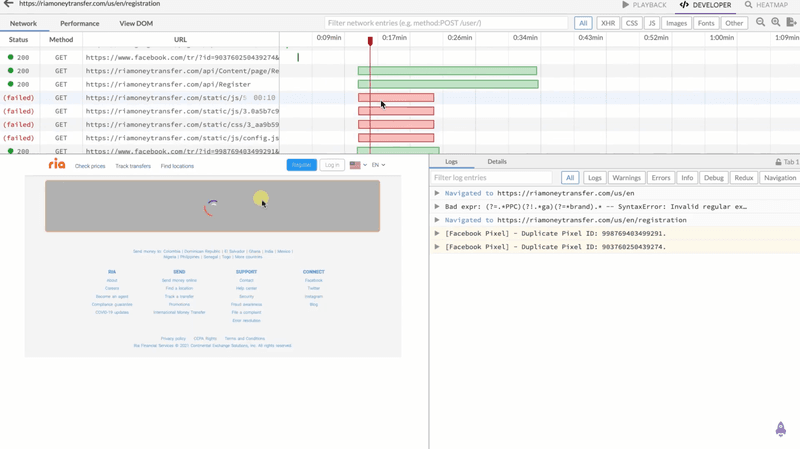Switch to HEATMAP mode
The height and width of the screenshot is (449, 800).
pyautogui.click(x=766, y=5)
